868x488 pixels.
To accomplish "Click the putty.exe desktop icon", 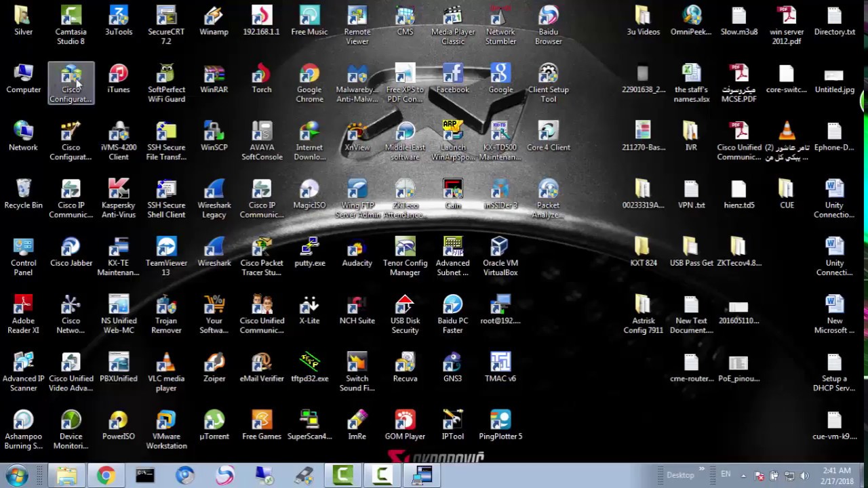I will (309, 252).
